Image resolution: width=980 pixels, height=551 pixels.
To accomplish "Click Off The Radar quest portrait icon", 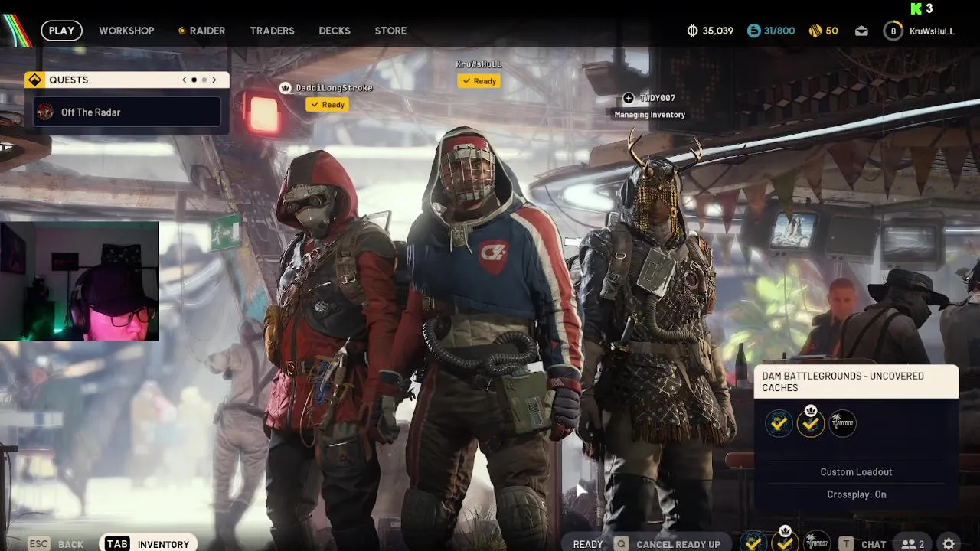I will point(46,112).
